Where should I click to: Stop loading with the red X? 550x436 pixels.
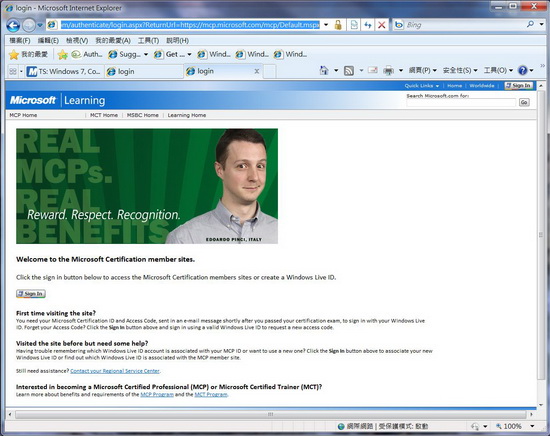[x=382, y=25]
